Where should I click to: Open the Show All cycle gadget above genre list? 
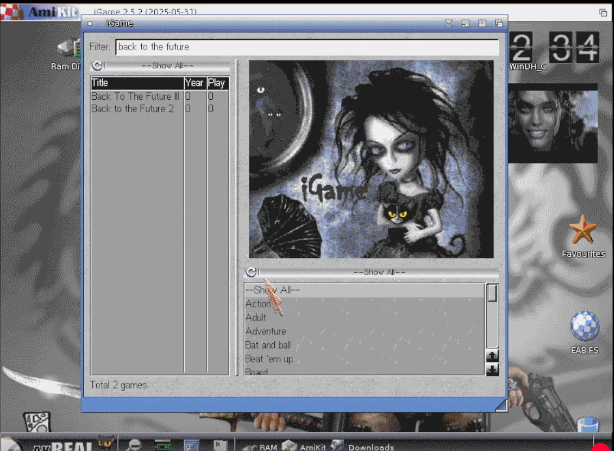click(x=371, y=272)
